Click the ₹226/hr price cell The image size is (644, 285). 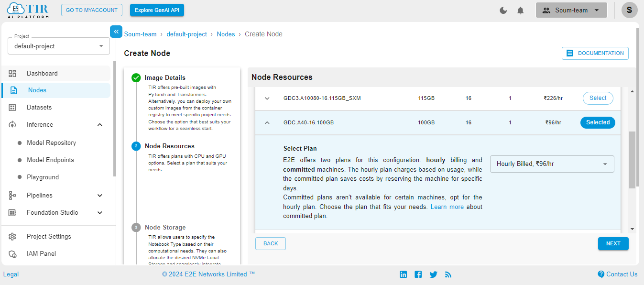553,99
